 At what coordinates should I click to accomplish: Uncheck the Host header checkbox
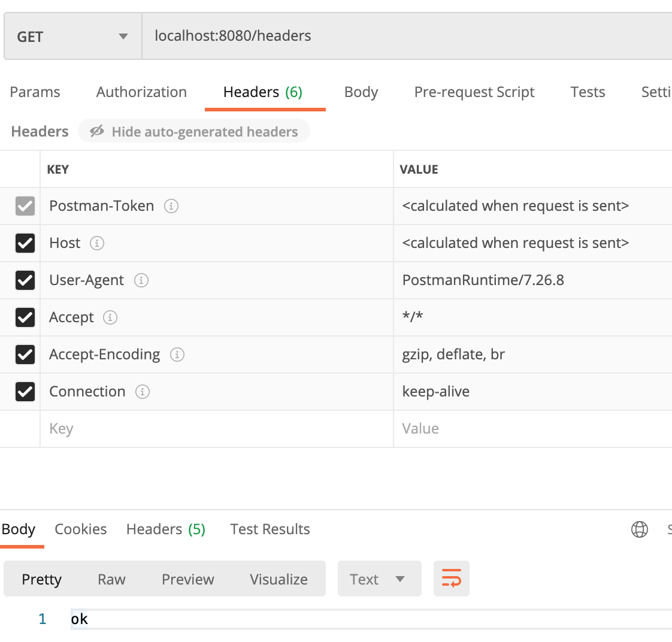(25, 243)
